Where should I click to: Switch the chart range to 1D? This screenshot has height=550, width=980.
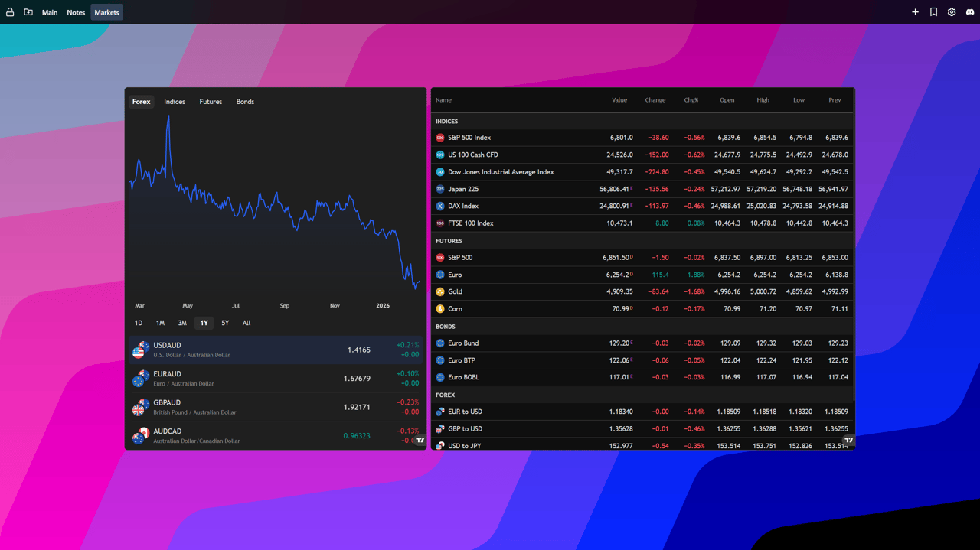coord(139,323)
